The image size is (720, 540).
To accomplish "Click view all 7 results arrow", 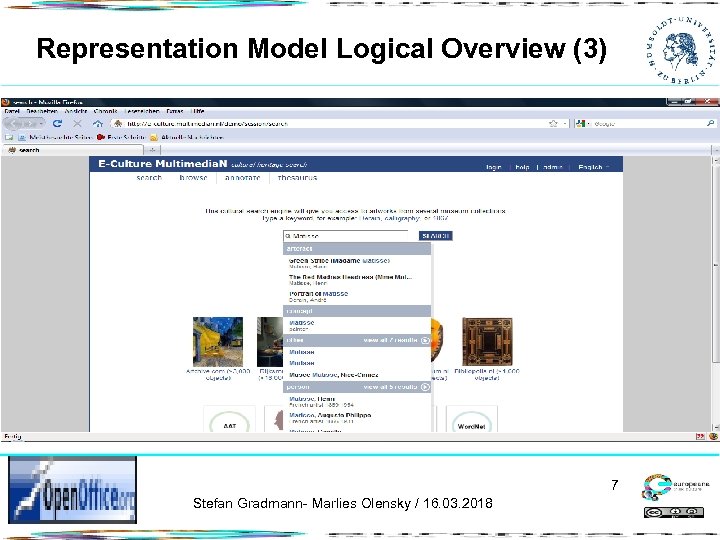I will tap(425, 340).
